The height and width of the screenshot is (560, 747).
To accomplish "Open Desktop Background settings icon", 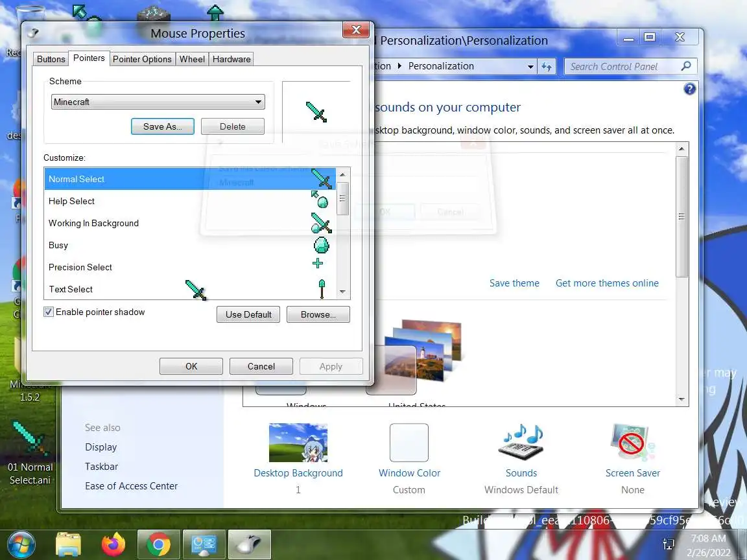I will pyautogui.click(x=298, y=443).
